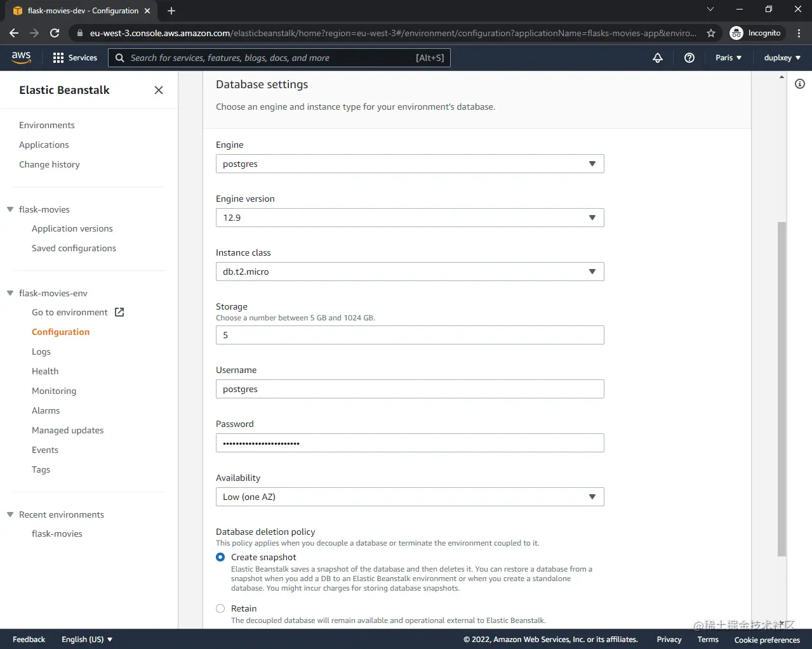Screen dimensions: 812x649
Task: Open the Engine dropdown showing postgres
Action: point(410,164)
